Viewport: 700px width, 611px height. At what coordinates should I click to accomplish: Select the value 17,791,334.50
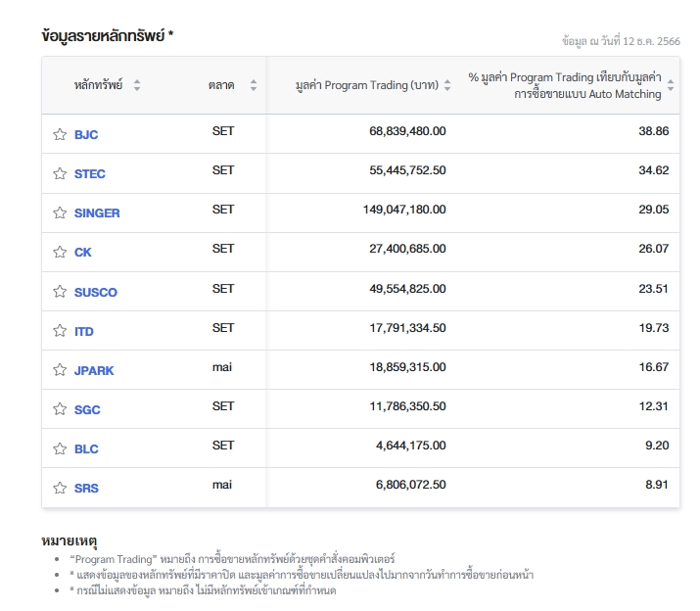pyautogui.click(x=407, y=328)
